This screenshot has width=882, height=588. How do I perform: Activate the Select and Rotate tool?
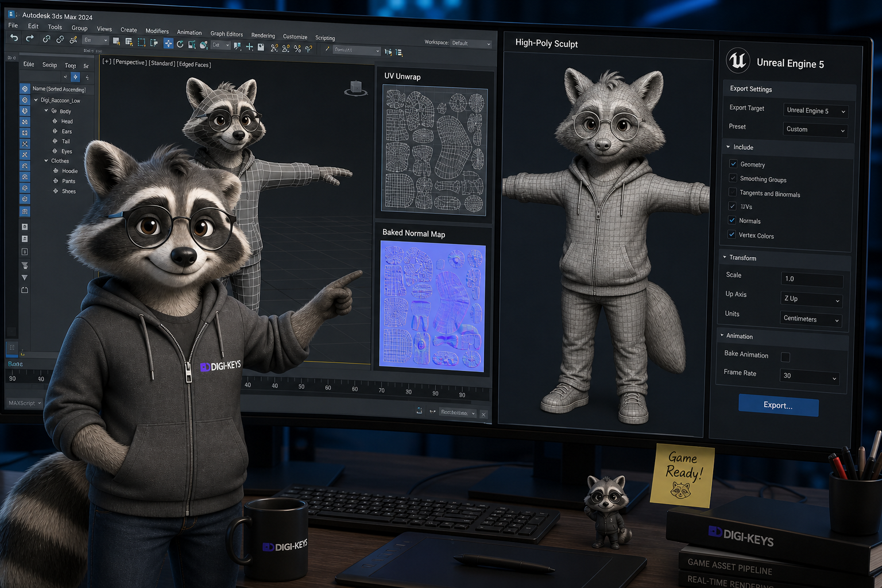click(x=180, y=44)
